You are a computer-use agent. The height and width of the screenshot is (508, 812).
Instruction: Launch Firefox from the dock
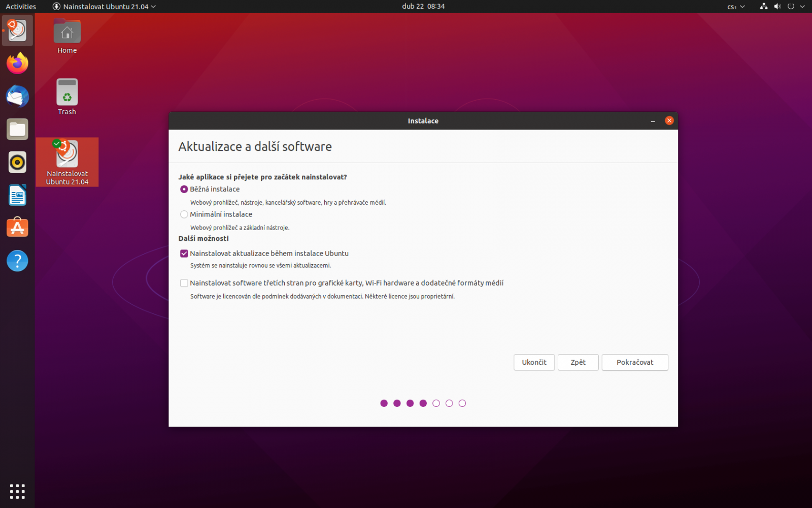coord(17,63)
